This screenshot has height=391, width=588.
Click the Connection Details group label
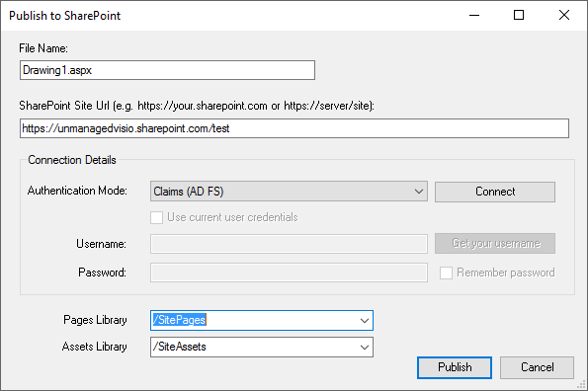click(x=72, y=160)
